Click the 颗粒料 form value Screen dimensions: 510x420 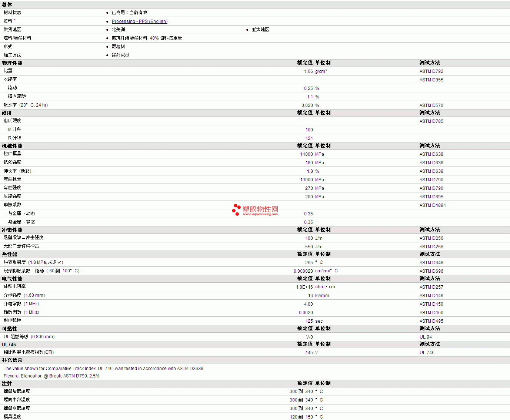[x=118, y=47]
